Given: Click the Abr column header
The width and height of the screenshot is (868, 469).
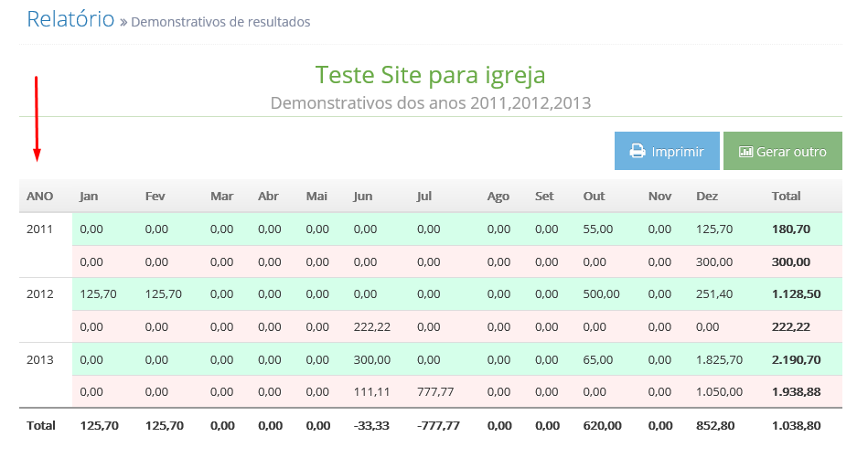Looking at the screenshot, I should (268, 197).
